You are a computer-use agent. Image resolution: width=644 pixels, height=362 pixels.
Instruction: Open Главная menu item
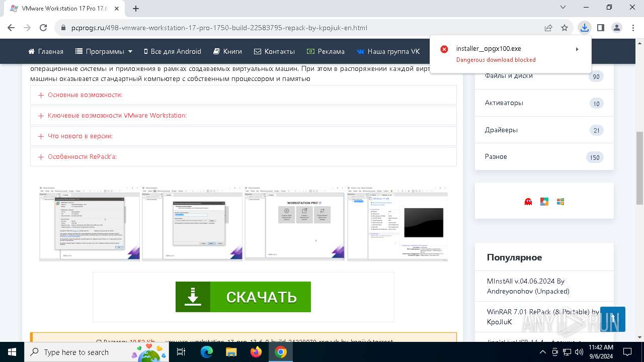(46, 51)
